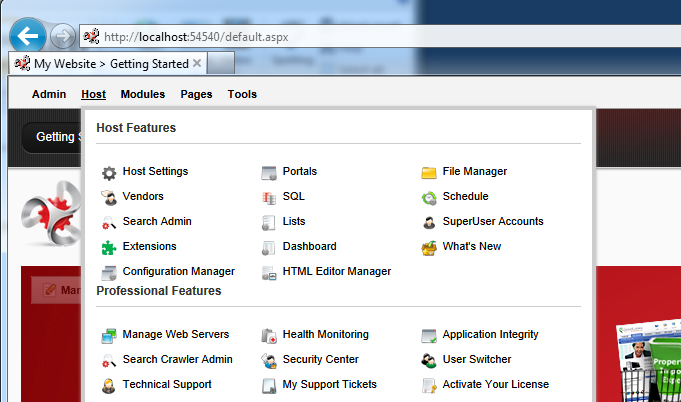The height and width of the screenshot is (402, 681).
Task: Open the Host Settings link
Action: point(155,171)
